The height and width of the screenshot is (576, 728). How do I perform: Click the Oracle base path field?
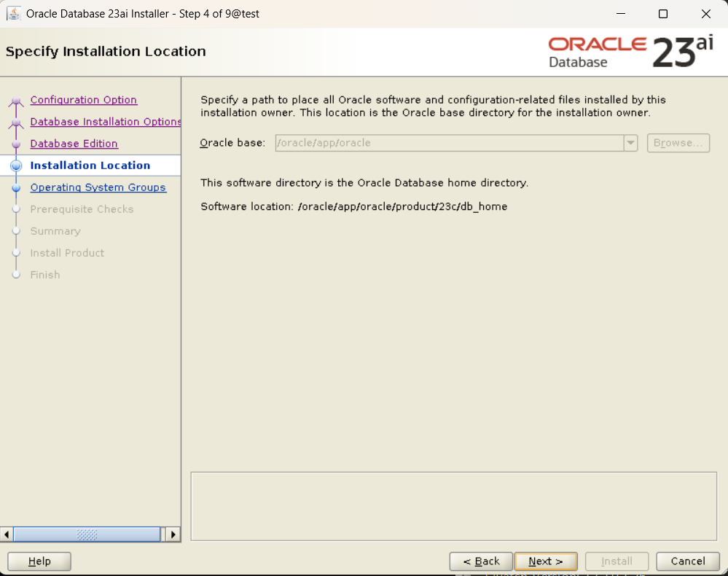pos(449,143)
